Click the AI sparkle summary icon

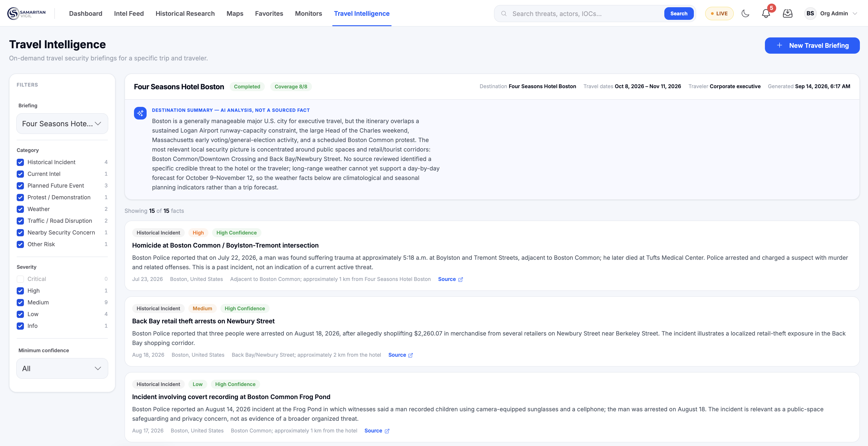tap(140, 113)
